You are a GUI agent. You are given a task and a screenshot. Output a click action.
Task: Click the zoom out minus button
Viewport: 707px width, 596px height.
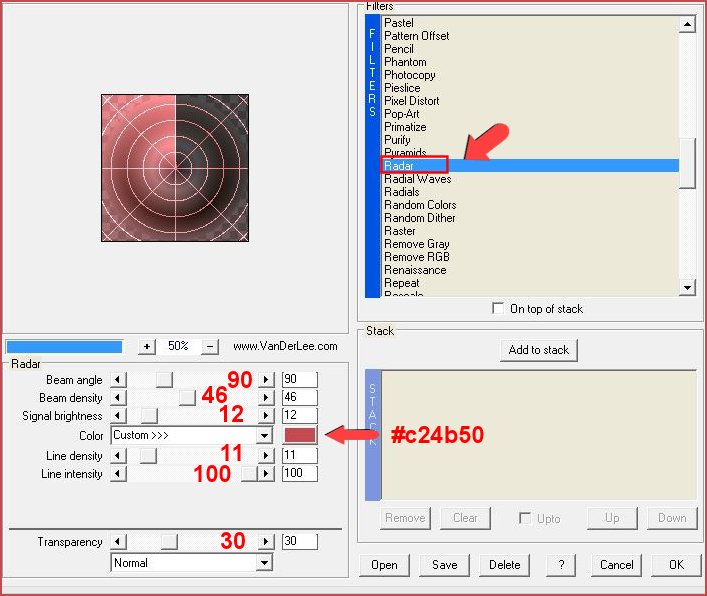point(210,346)
